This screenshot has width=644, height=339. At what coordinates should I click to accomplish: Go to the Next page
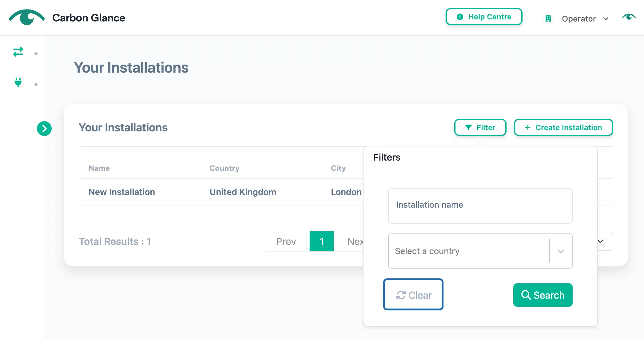click(x=351, y=241)
